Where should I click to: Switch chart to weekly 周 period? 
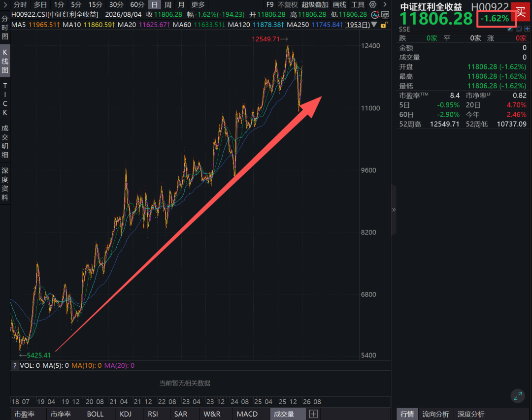coord(168,5)
